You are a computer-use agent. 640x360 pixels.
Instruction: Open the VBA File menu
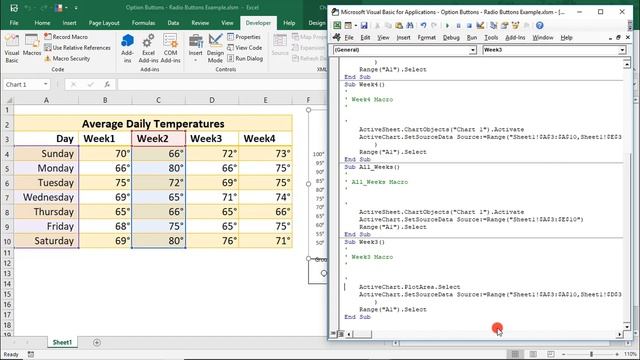tap(349, 38)
